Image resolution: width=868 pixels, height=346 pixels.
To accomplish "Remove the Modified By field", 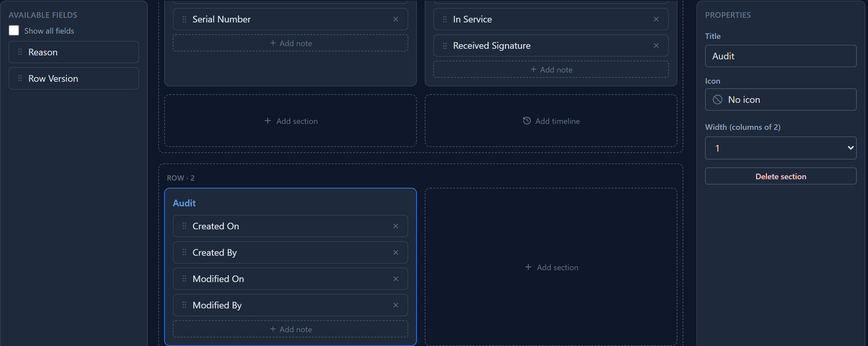I will pyautogui.click(x=396, y=305).
